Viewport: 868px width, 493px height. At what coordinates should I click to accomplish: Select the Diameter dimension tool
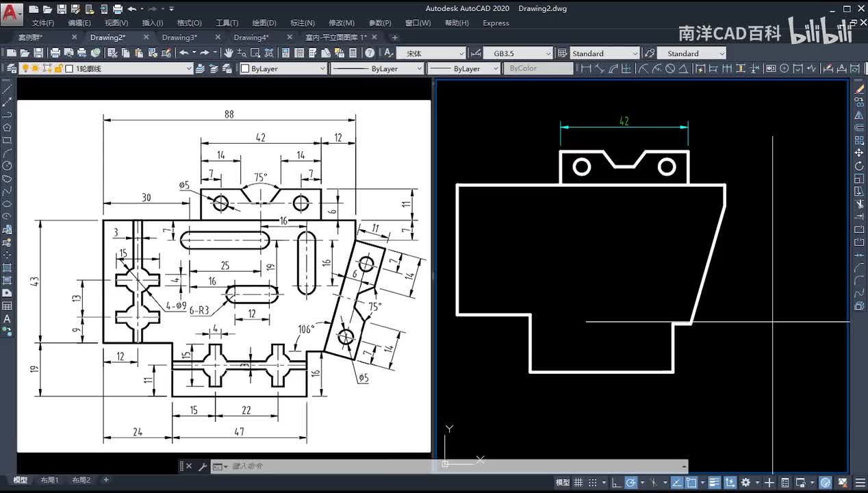click(x=670, y=68)
